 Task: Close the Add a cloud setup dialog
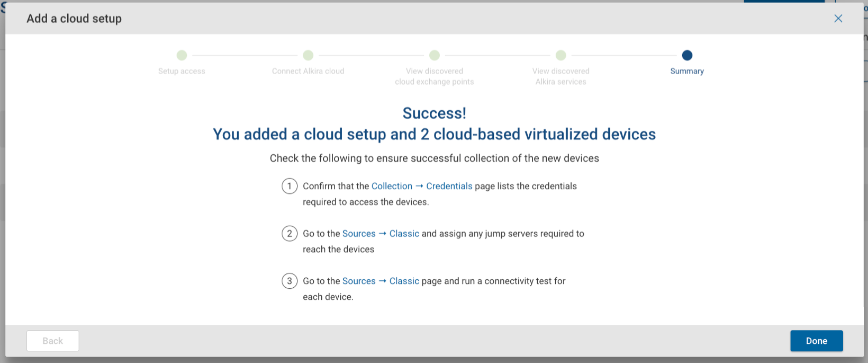pos(838,19)
